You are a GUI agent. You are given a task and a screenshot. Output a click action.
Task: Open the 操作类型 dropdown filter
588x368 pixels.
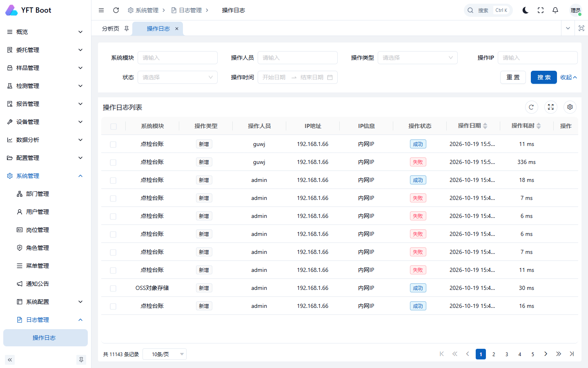tap(418, 58)
